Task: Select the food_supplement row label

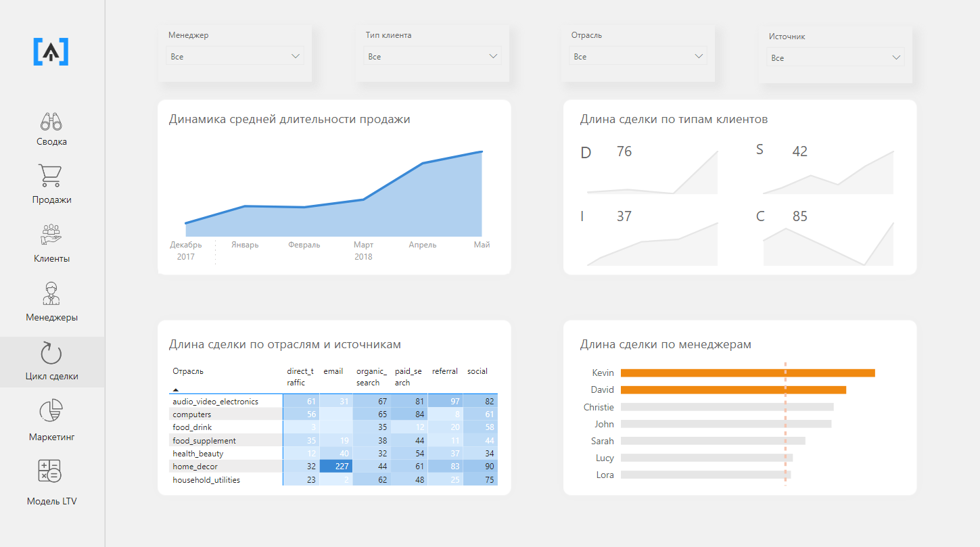Action: [204, 441]
